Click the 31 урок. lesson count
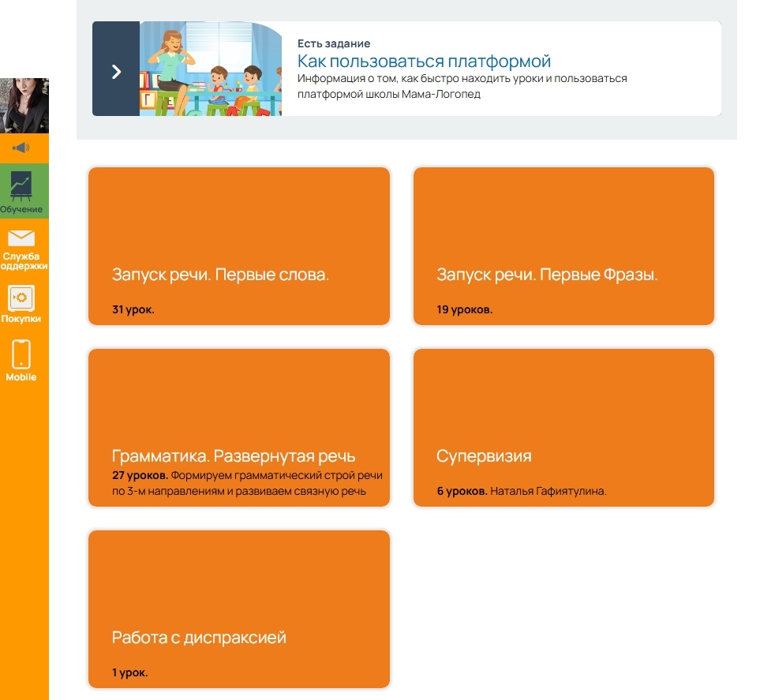 tap(133, 309)
